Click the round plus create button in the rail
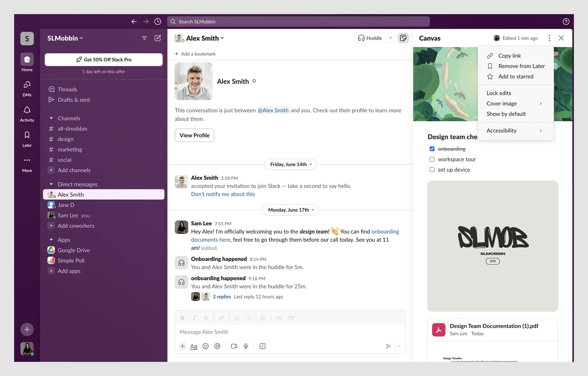This screenshot has width=588, height=376. click(27, 329)
